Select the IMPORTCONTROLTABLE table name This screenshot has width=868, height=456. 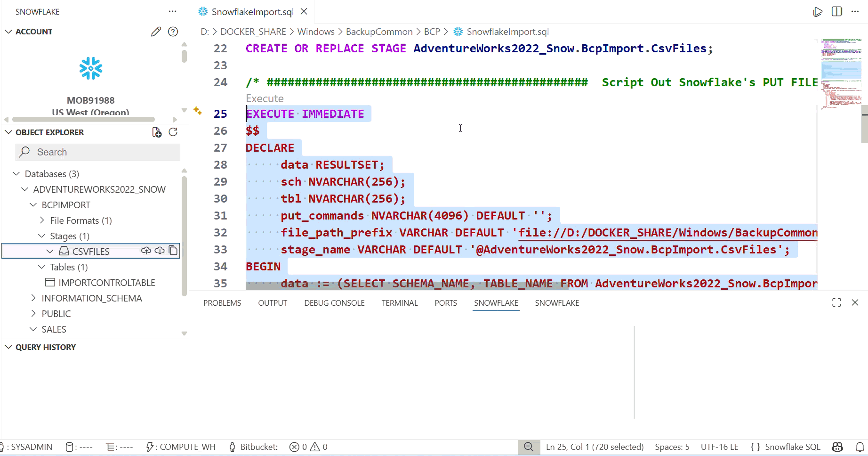(107, 283)
